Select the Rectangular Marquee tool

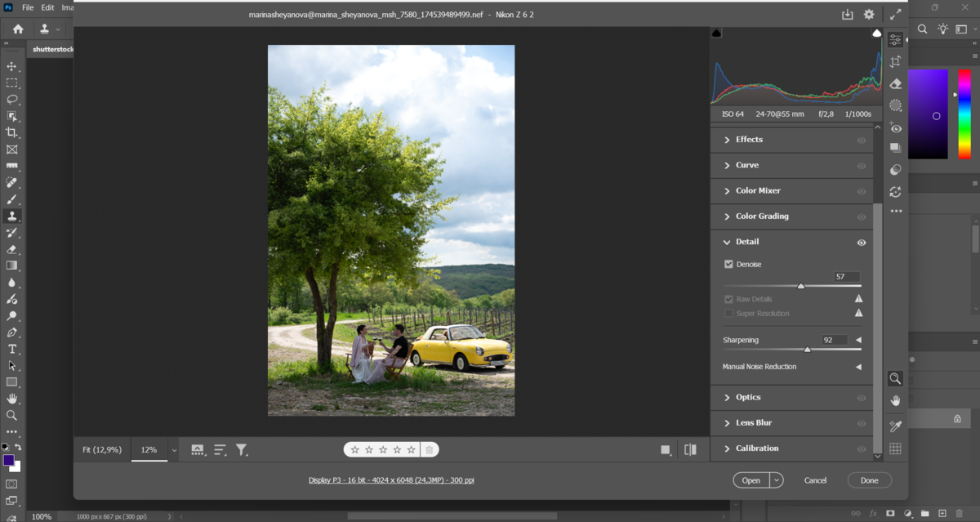coord(11,83)
